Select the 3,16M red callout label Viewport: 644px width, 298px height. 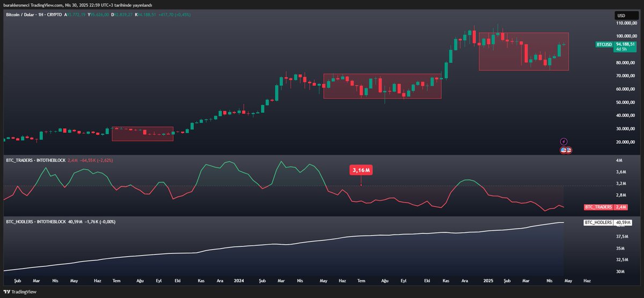(361, 170)
